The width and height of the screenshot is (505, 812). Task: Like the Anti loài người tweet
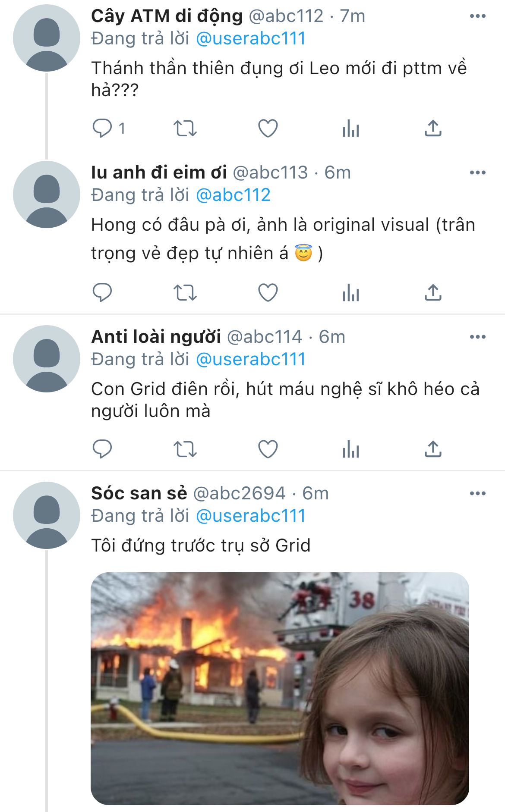click(x=268, y=449)
